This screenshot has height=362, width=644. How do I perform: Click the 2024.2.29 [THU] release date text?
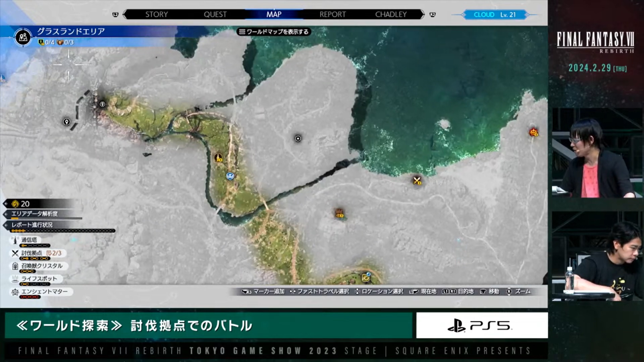[x=597, y=68]
